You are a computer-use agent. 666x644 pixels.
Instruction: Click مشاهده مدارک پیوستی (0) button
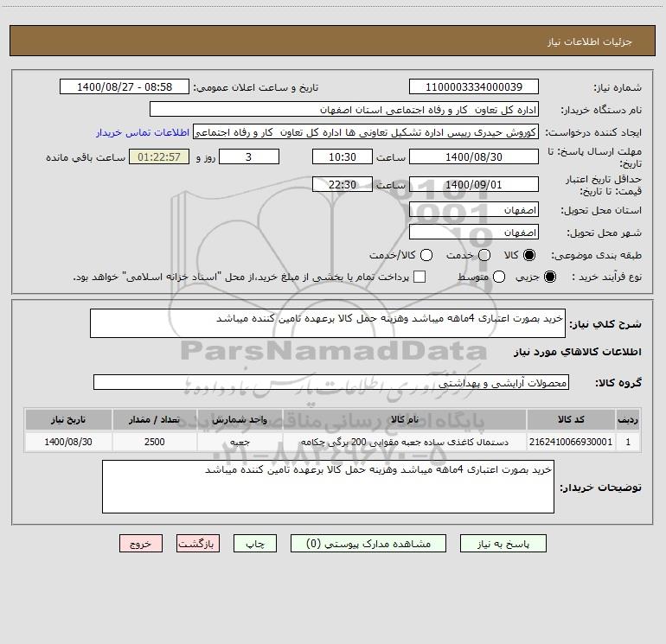[368, 544]
